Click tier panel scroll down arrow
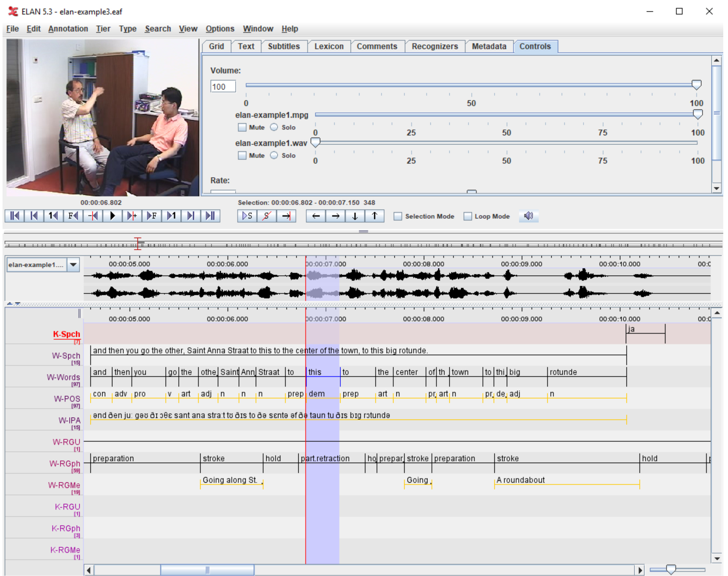This screenshot has height=576, width=728. (x=717, y=559)
